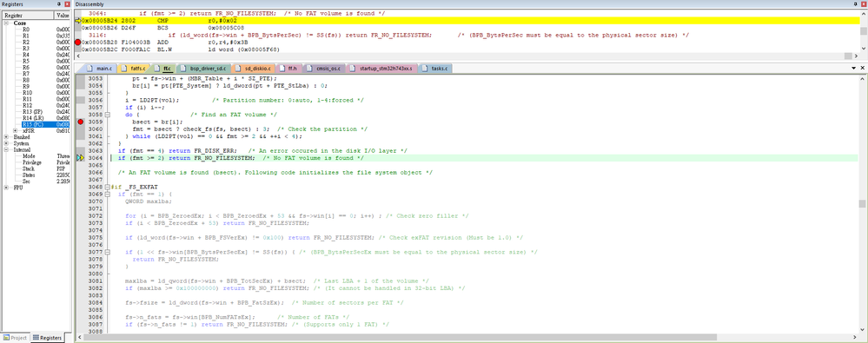
Task: Remove breakpoint at address 0x08005B28
Action: 77,42
